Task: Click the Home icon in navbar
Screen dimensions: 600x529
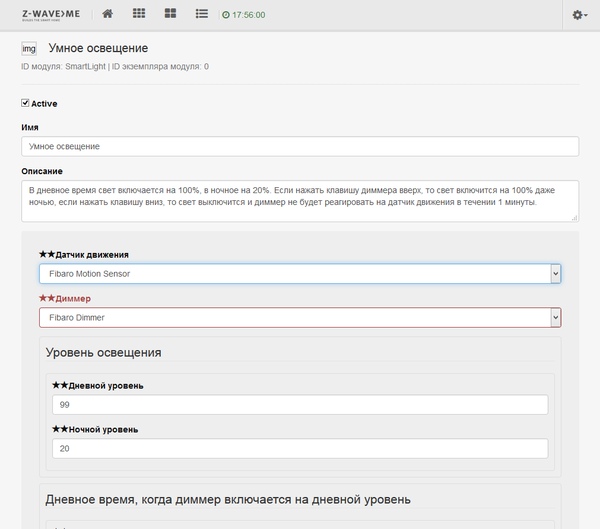Action: click(107, 14)
